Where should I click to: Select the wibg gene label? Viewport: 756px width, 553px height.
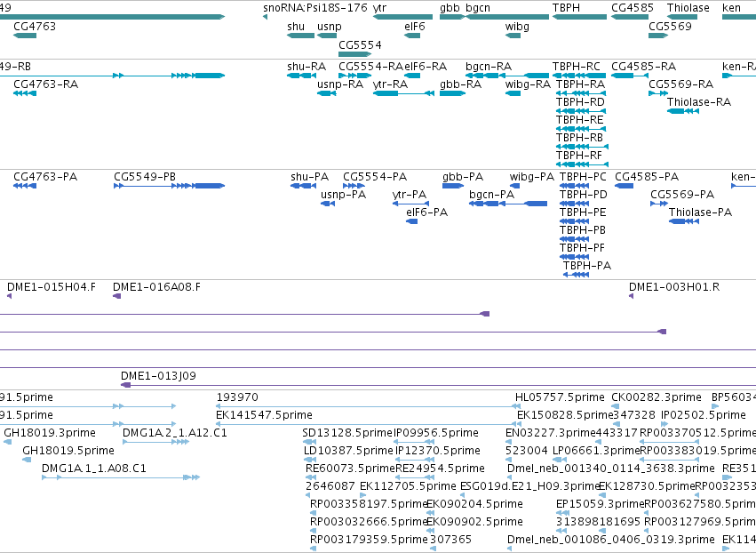click(517, 26)
